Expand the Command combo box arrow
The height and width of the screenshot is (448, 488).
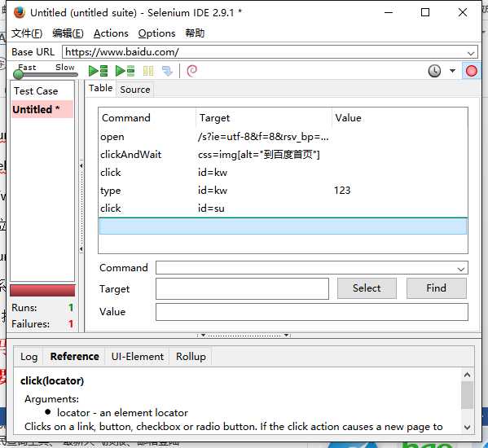pyautogui.click(x=461, y=269)
